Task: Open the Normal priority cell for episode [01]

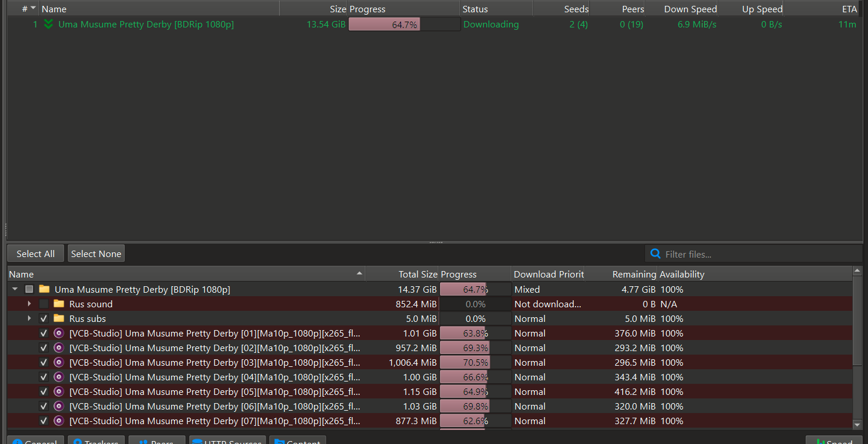Action: point(548,333)
